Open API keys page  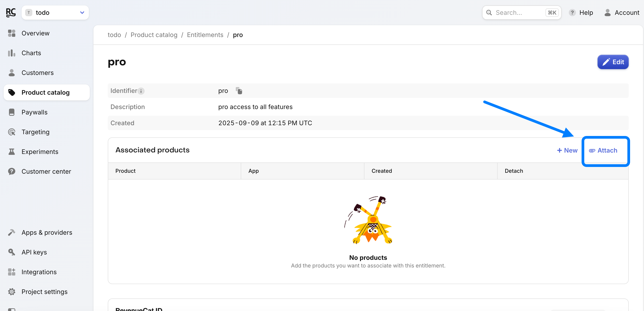click(x=34, y=252)
